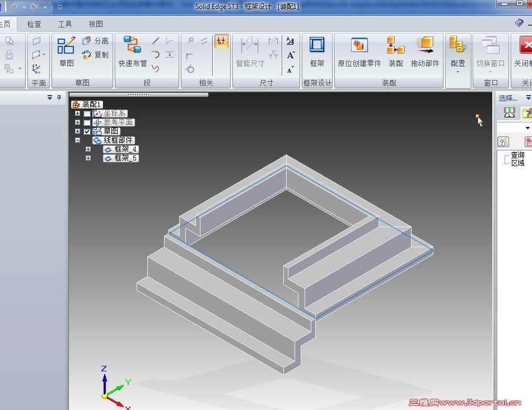The image size is (532, 410).
Task: Select the purple curve segment tool
Action: pos(156,69)
